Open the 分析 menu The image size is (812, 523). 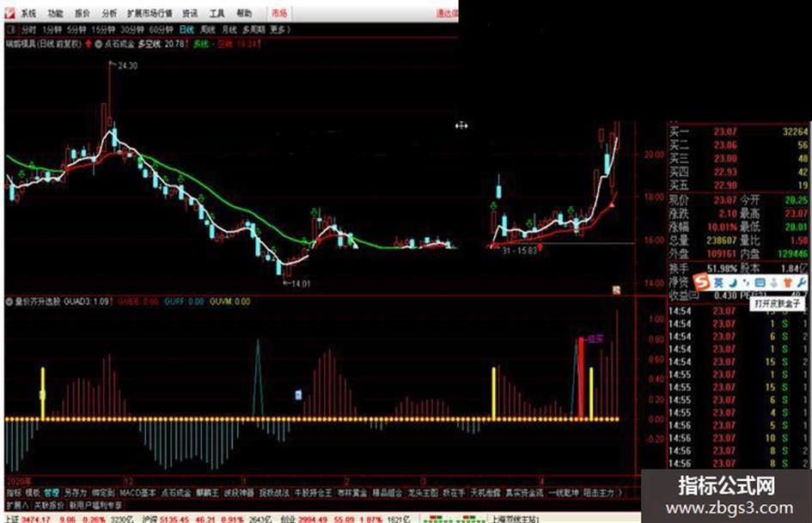coord(109,13)
